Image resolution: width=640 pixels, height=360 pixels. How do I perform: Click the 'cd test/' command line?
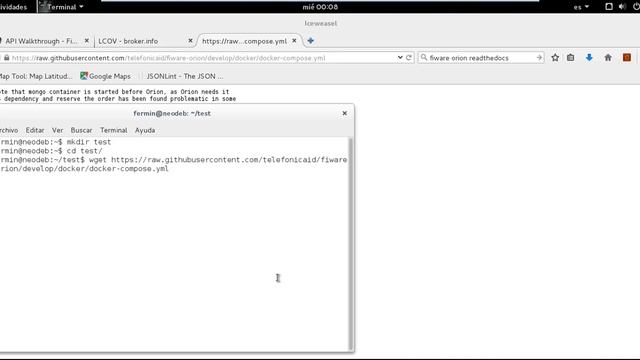[51, 151]
